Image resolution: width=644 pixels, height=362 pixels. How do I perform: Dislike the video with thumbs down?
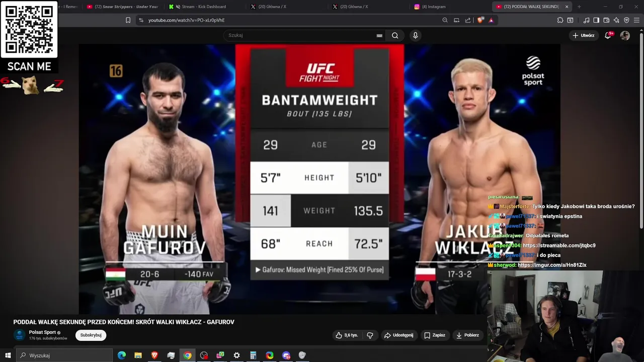coord(370,335)
